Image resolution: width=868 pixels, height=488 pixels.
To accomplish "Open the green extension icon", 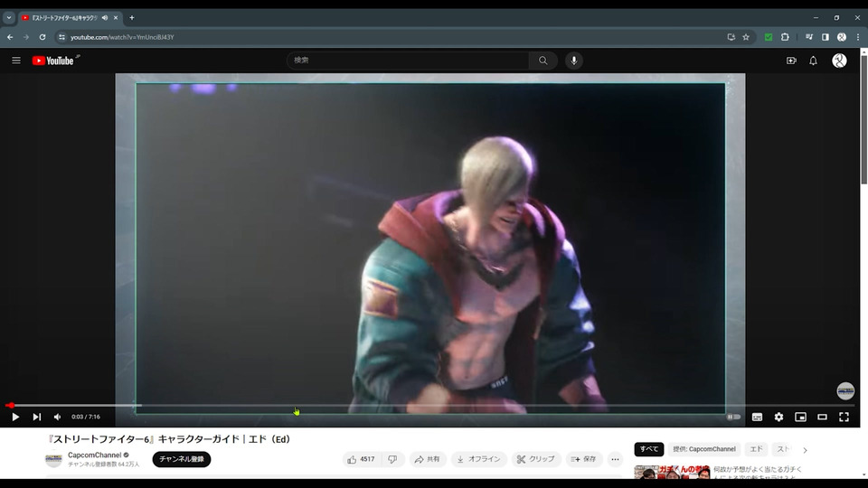I will click(x=769, y=37).
